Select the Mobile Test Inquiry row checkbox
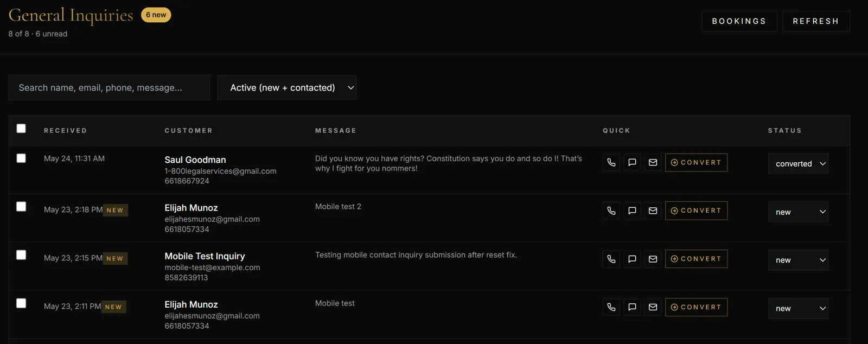The width and height of the screenshot is (868, 344). pos(21,254)
